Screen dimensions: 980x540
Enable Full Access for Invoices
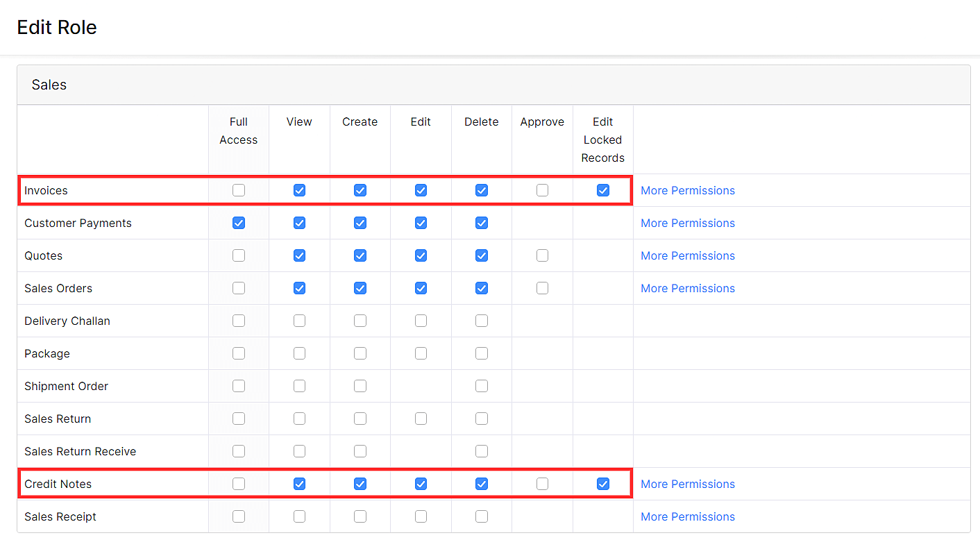coord(238,190)
